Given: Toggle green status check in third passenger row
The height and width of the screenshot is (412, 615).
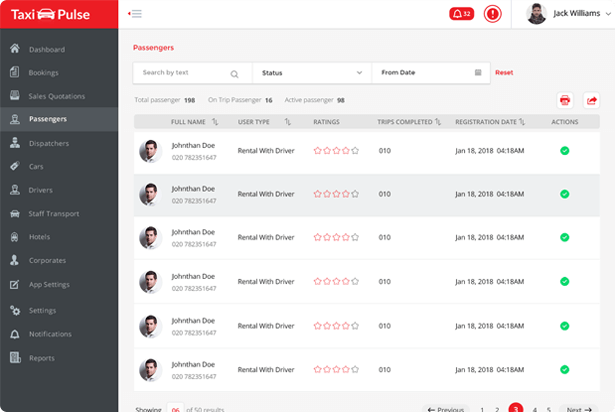Looking at the screenshot, I should coord(564,237).
